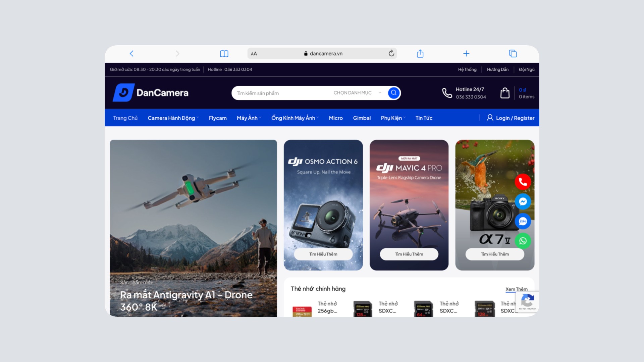Open Zalo chat floating button

pyautogui.click(x=523, y=221)
